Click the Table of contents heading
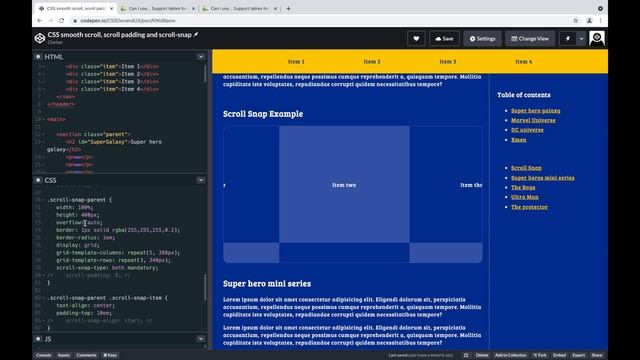Viewport: 640px width, 360px height. [x=524, y=95]
